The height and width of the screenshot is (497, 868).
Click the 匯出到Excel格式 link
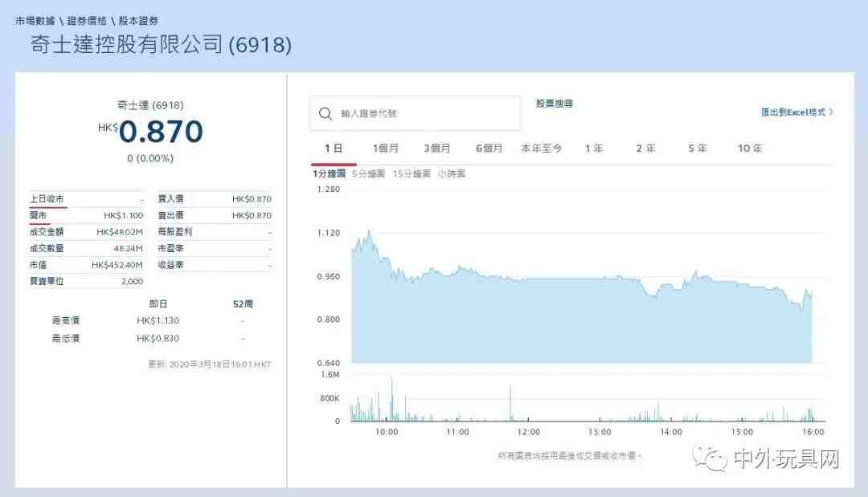point(793,112)
